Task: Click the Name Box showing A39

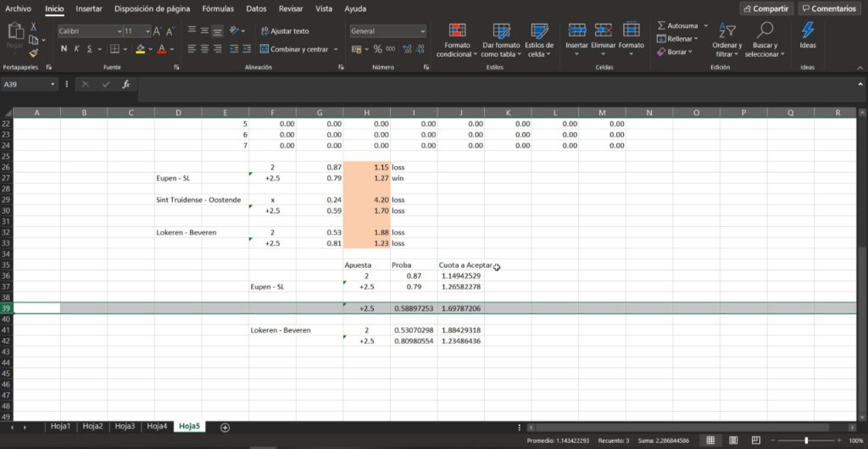Action: pos(26,84)
